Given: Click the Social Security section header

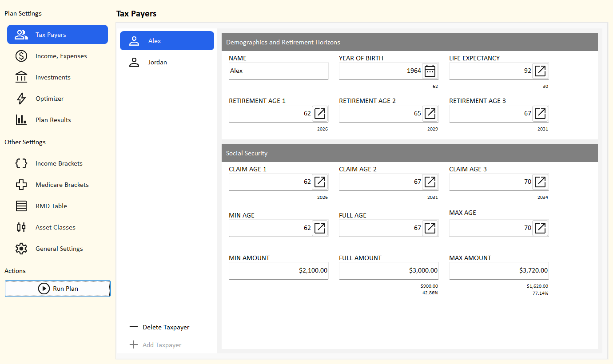Looking at the screenshot, I should click(x=410, y=153).
